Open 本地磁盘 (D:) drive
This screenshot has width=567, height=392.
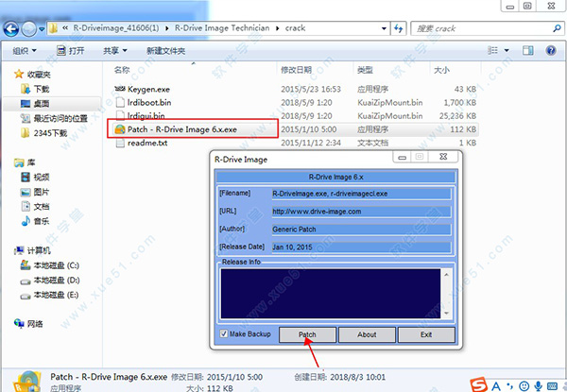[x=56, y=281]
